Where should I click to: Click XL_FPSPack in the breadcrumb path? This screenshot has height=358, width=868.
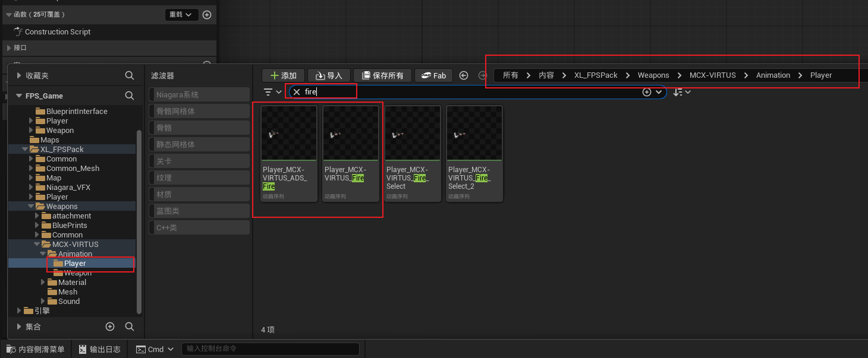[x=596, y=75]
